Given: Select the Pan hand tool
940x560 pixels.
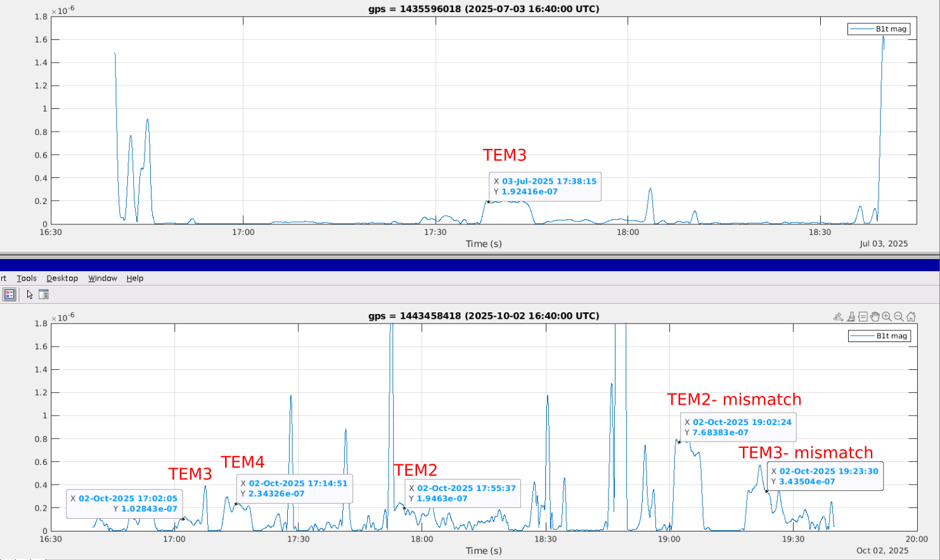Looking at the screenshot, I should (x=875, y=317).
